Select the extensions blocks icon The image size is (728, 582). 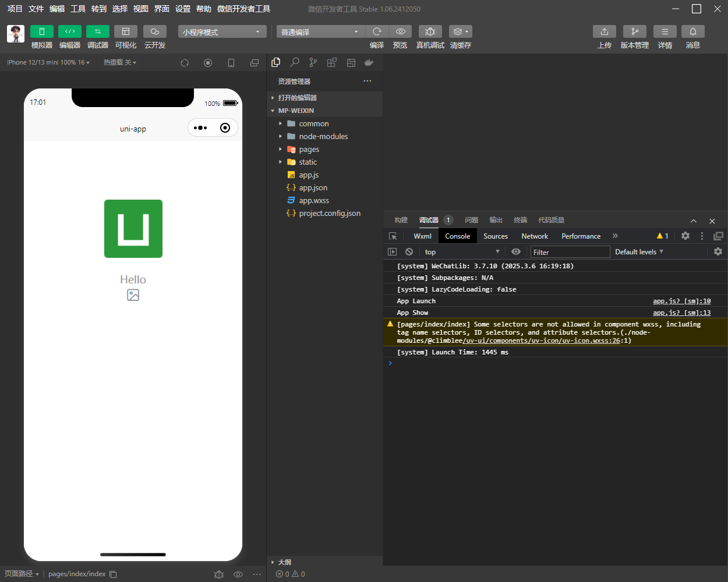click(332, 62)
